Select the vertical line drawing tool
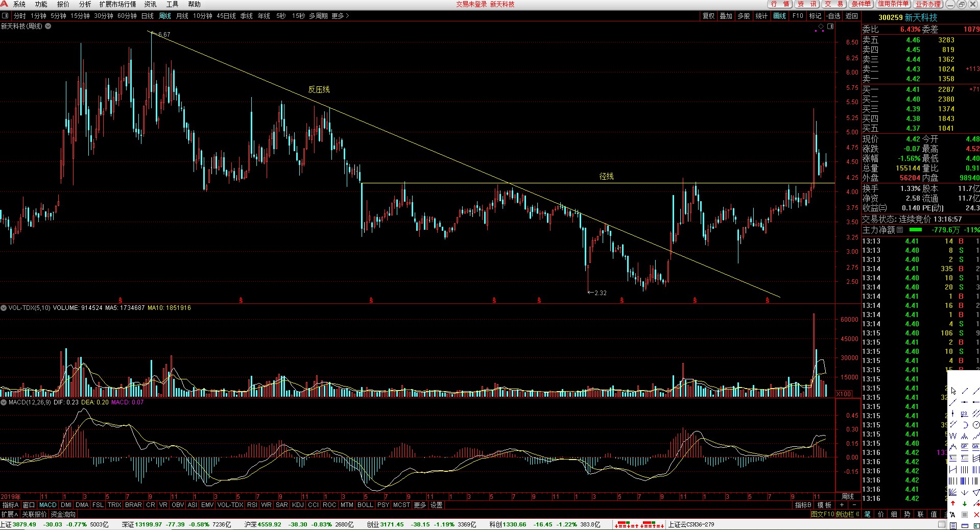Image resolution: width=980 pixels, height=530 pixels. [x=953, y=414]
